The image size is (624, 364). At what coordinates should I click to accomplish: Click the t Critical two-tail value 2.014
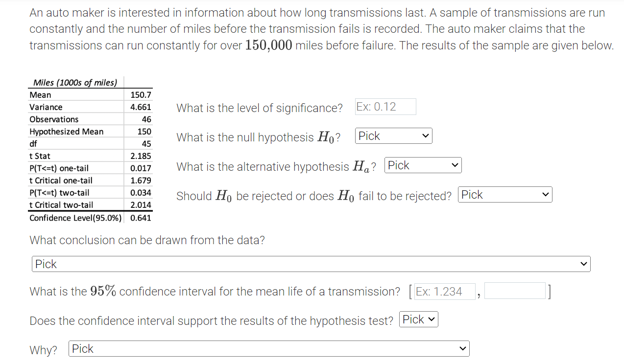coord(141,205)
